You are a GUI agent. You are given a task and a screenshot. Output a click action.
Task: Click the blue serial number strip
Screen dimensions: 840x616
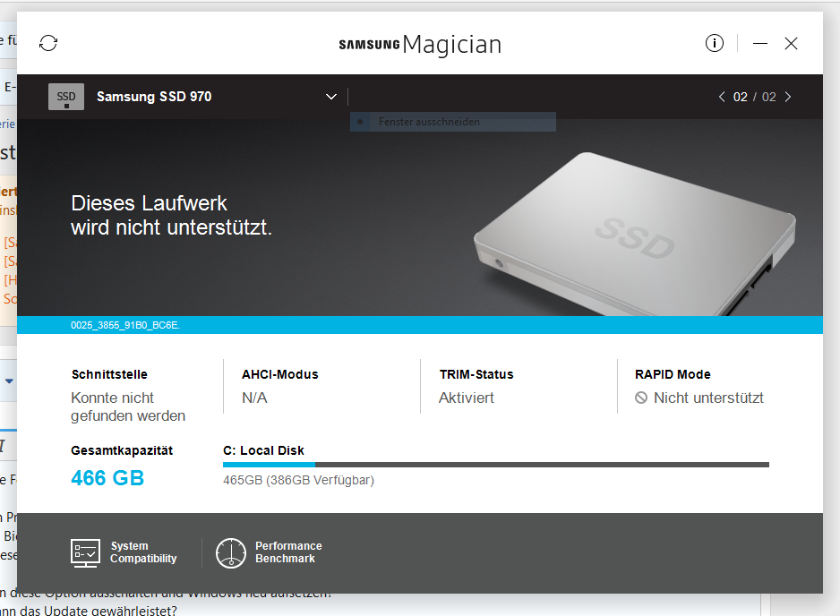pyautogui.click(x=419, y=325)
